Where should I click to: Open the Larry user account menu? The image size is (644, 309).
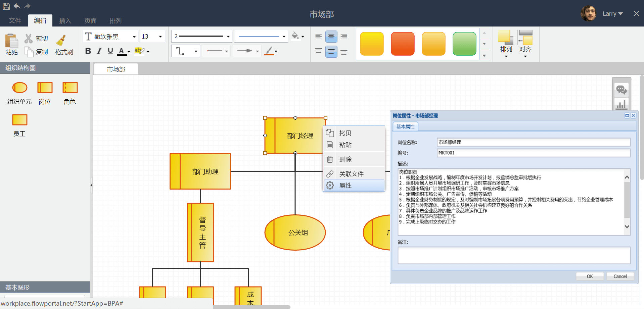click(x=612, y=14)
